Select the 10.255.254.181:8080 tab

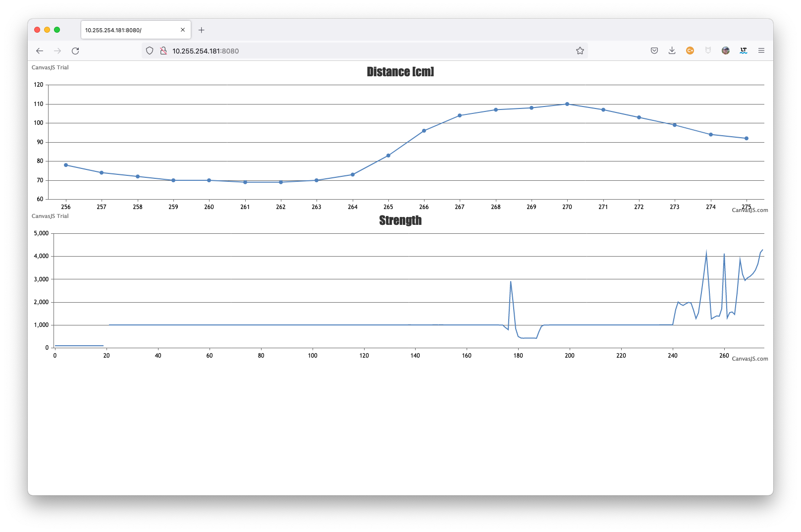click(x=136, y=30)
